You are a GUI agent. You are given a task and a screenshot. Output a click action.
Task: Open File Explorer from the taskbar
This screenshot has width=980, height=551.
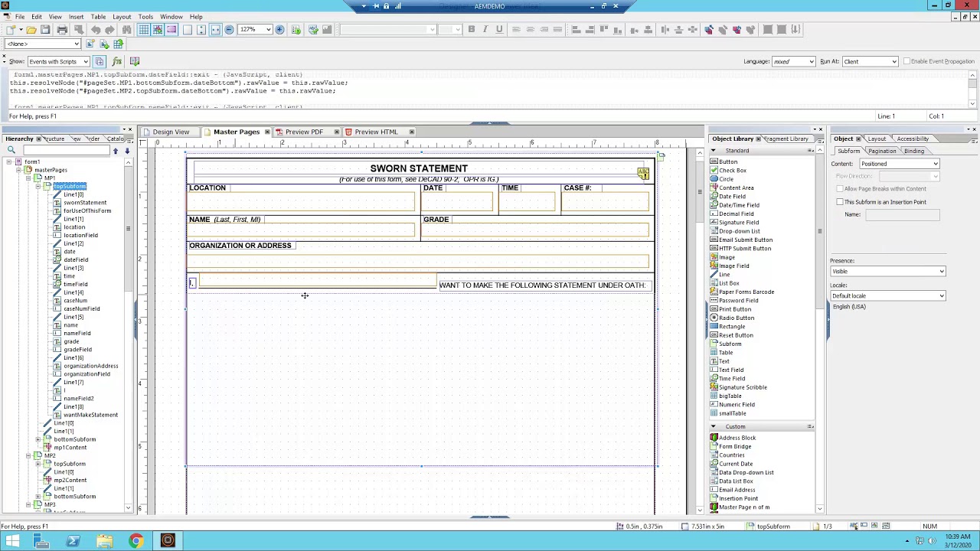pos(104,541)
